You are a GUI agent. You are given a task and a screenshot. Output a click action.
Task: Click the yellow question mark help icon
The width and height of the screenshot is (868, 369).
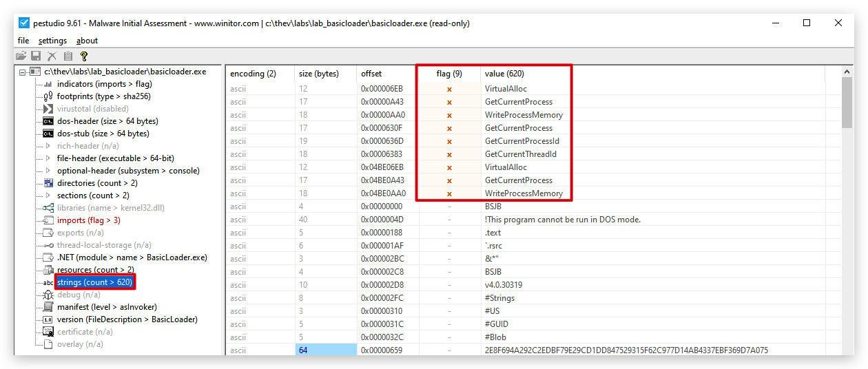pos(84,56)
